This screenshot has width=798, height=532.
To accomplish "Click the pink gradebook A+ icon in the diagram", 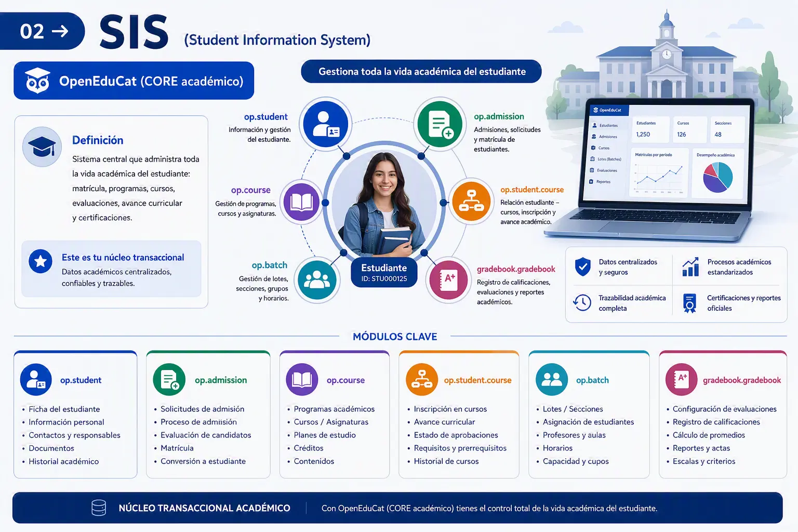I will [448, 281].
